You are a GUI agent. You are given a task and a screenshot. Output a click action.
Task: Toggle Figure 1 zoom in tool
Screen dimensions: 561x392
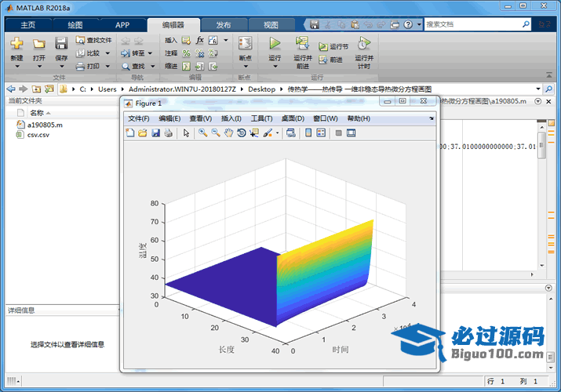(x=203, y=133)
